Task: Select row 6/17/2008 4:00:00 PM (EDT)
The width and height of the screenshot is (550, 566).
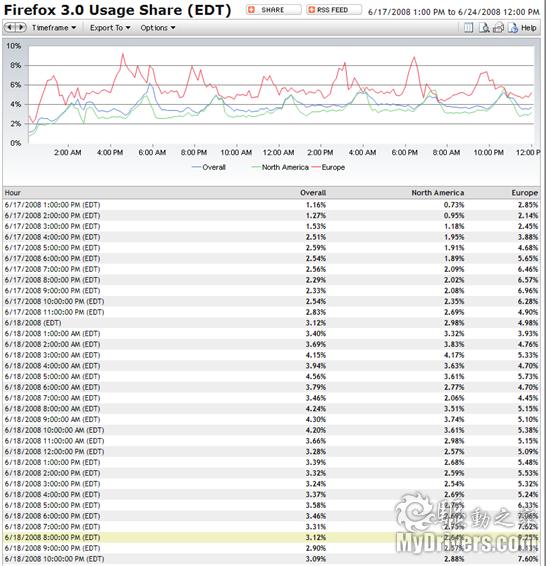Action: click(x=271, y=237)
